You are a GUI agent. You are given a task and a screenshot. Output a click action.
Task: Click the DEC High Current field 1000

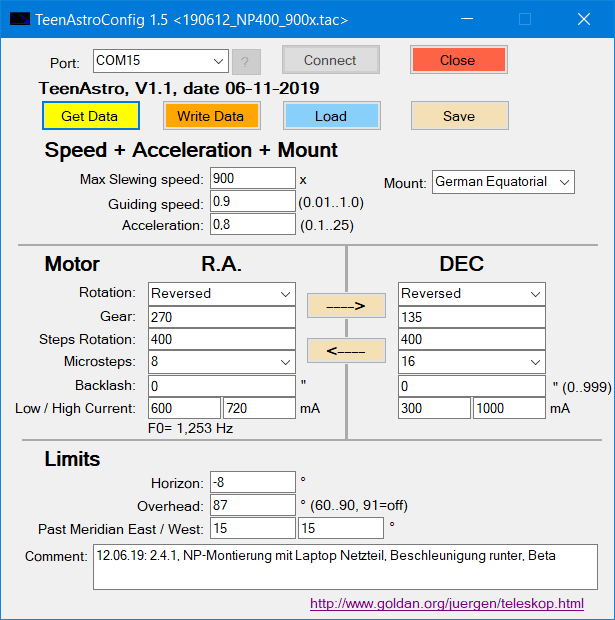[x=509, y=408]
